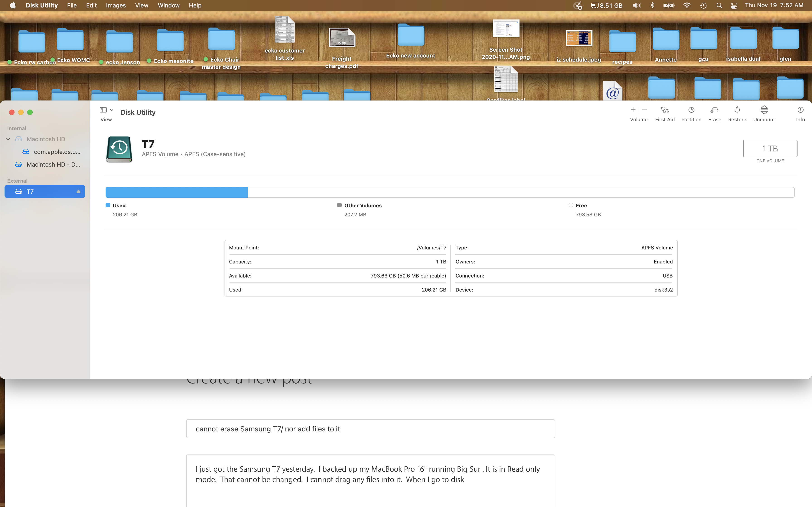Eject T7 from the sidebar
812x507 pixels.
click(x=78, y=191)
